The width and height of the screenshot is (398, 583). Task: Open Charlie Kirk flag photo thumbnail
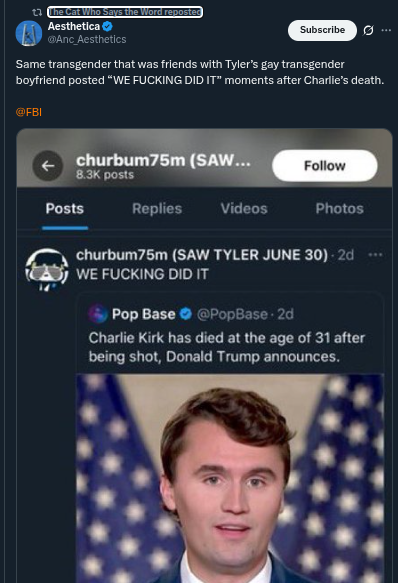coord(230,478)
